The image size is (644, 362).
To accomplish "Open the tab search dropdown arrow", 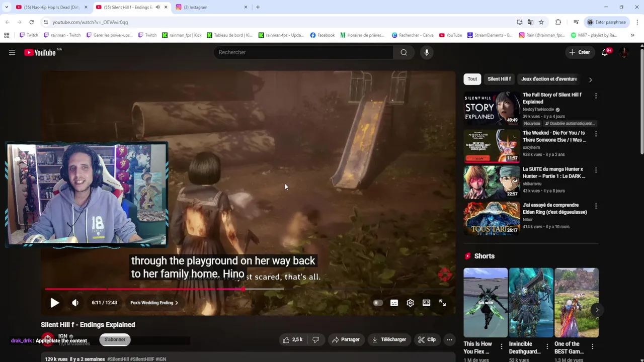I will 6,7.
